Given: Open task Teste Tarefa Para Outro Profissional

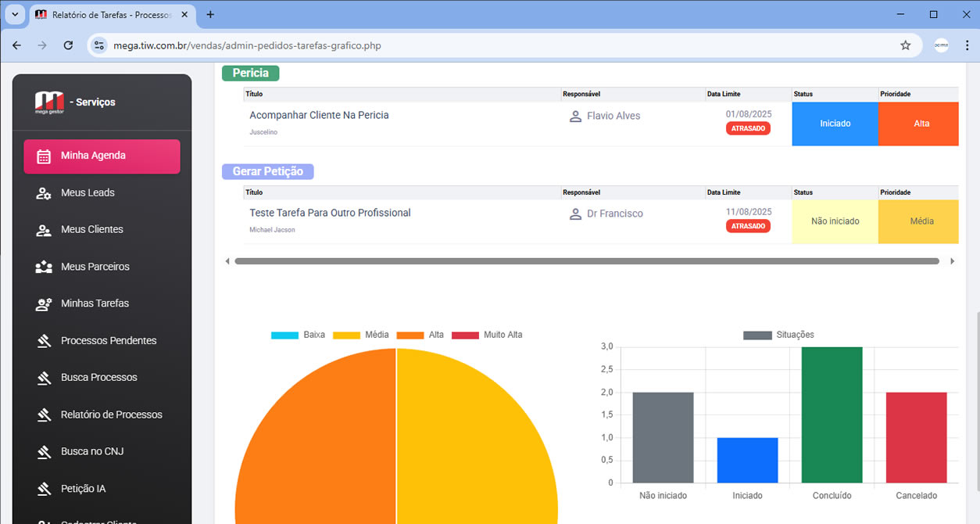Looking at the screenshot, I should point(330,214).
